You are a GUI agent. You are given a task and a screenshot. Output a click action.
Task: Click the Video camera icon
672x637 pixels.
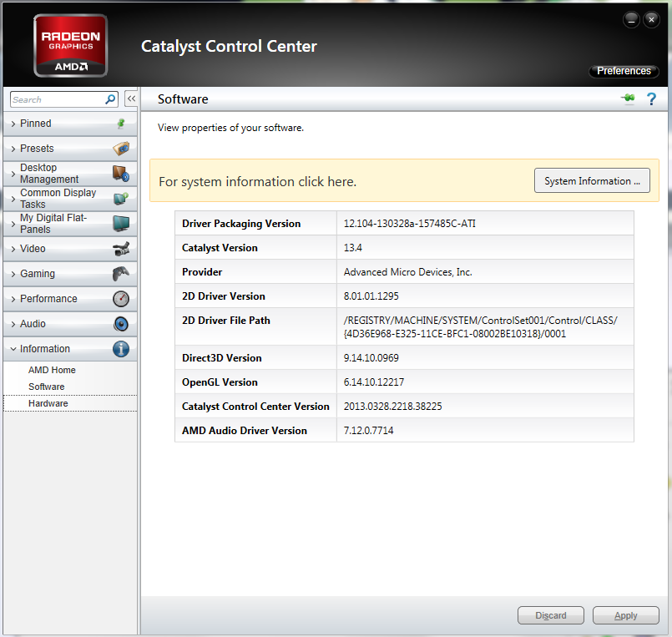click(121, 249)
